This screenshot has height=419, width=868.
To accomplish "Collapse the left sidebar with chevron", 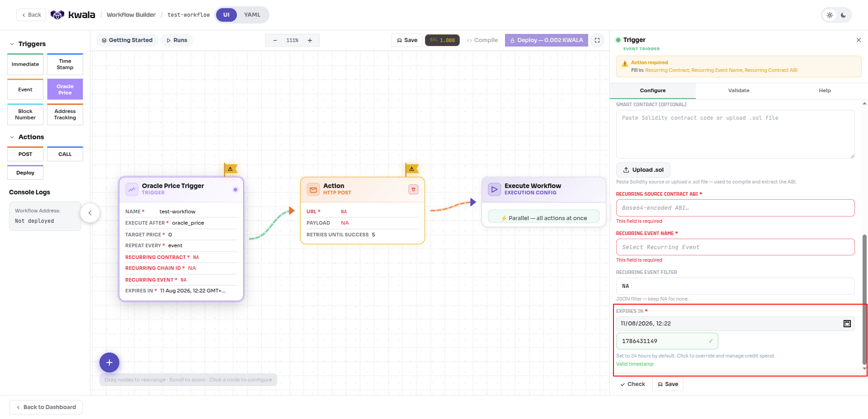I will pyautogui.click(x=90, y=213).
